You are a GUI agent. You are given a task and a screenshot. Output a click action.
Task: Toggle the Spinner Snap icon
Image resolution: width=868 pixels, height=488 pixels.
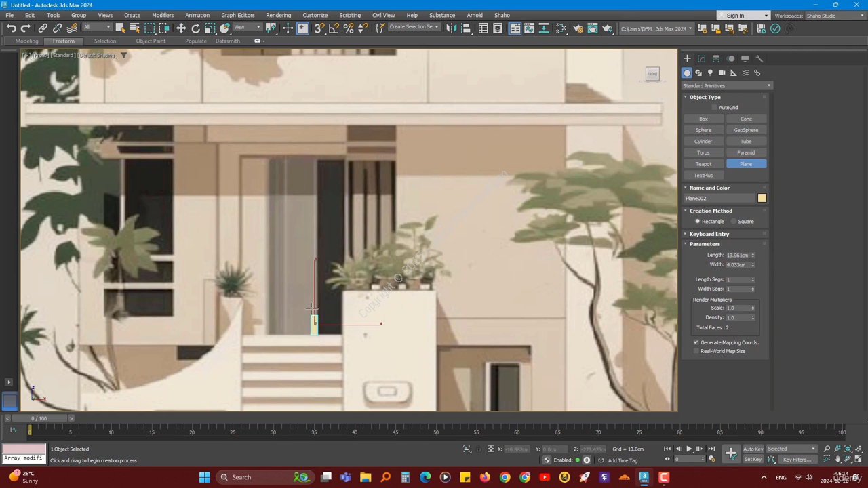pyautogui.click(x=363, y=28)
